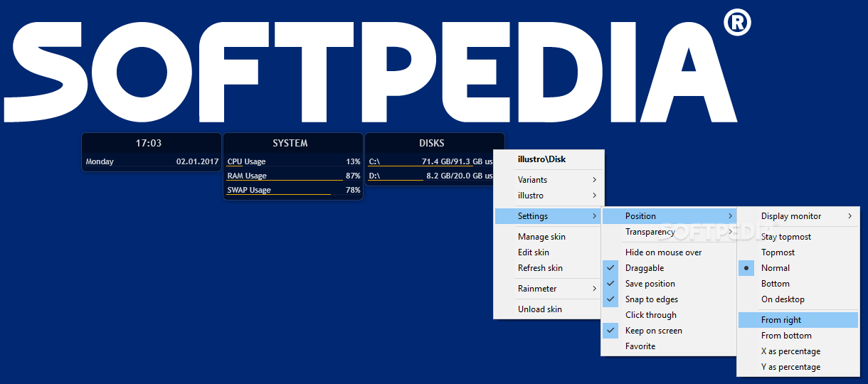This screenshot has width=868, height=384.
Task: Click the Position submenu arrow
Action: click(730, 216)
